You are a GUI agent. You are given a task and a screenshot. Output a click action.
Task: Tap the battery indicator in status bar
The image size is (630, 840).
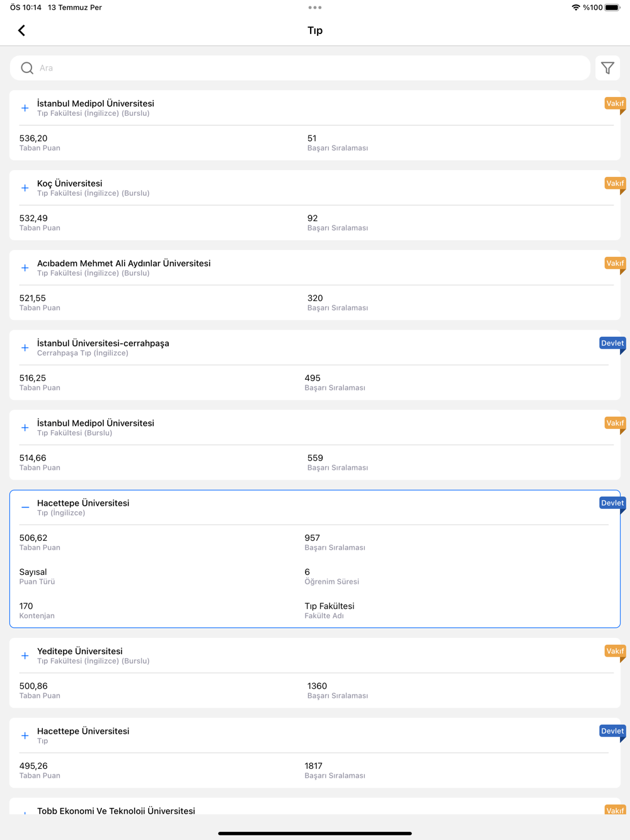pos(612,8)
